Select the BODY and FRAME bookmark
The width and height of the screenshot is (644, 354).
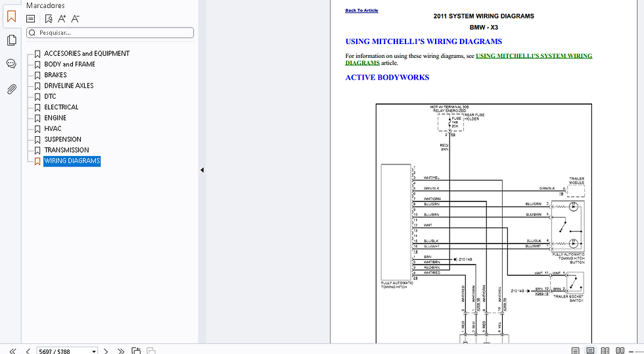click(70, 64)
